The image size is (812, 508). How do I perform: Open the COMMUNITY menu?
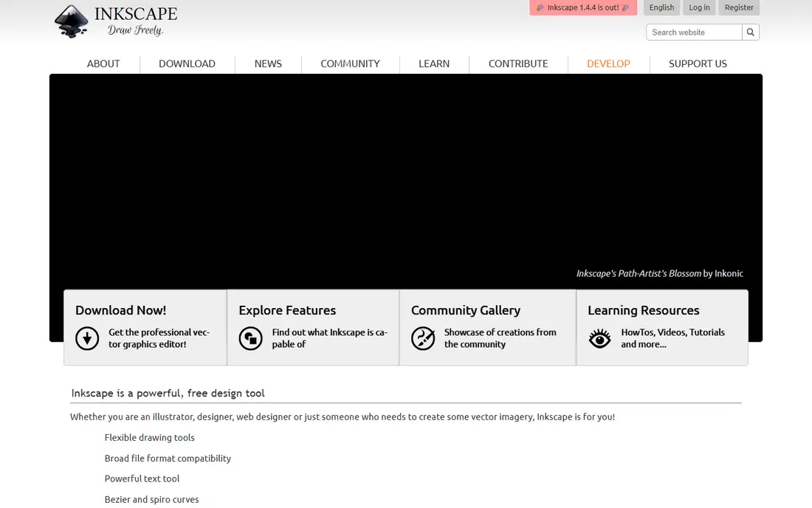[x=350, y=63]
